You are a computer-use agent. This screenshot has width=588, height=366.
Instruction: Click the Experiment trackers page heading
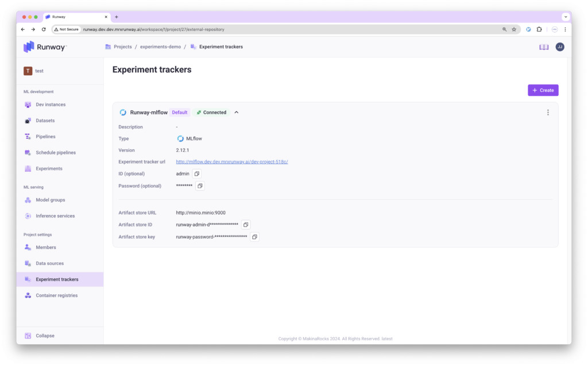tap(152, 69)
